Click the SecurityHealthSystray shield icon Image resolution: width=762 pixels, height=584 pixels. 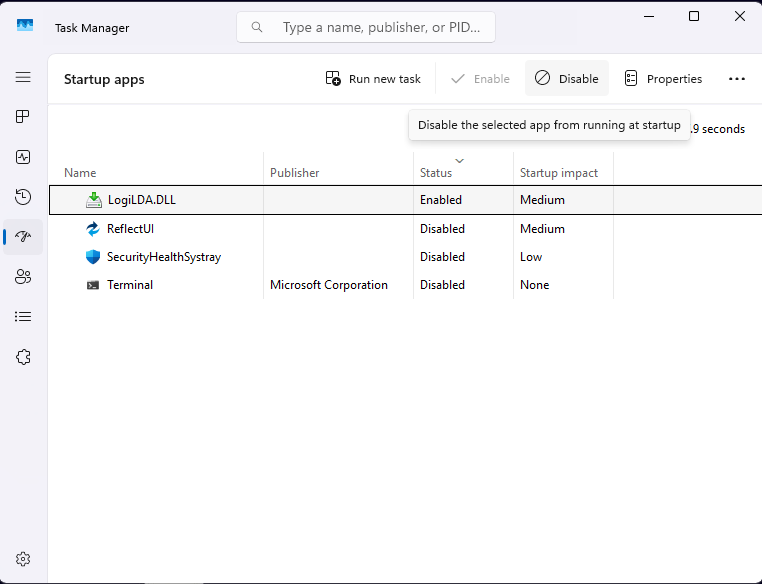point(93,257)
